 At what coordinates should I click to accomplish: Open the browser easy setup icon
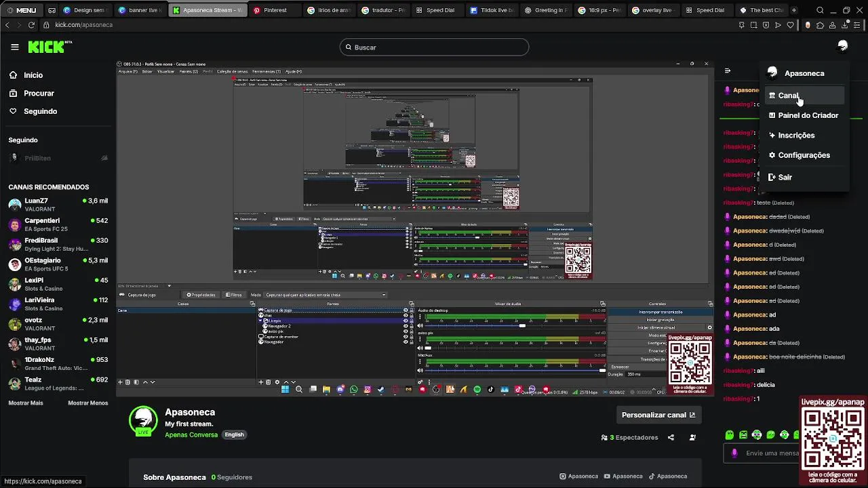(858, 25)
